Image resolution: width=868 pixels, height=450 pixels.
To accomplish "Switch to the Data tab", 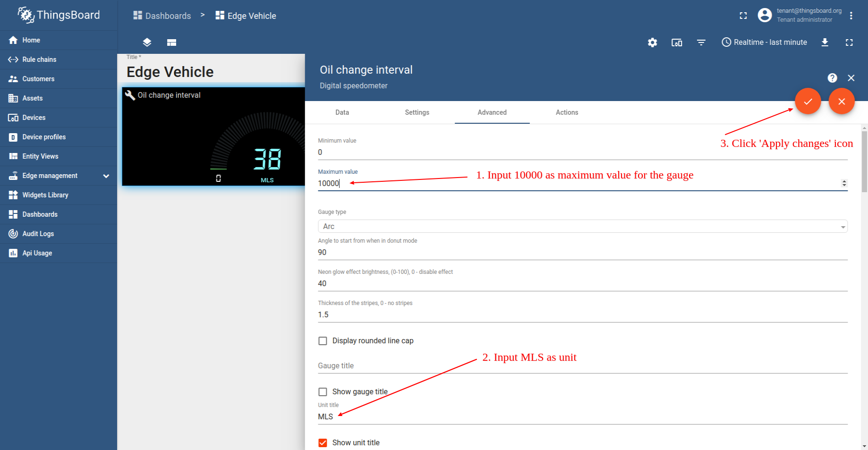I will 342,112.
